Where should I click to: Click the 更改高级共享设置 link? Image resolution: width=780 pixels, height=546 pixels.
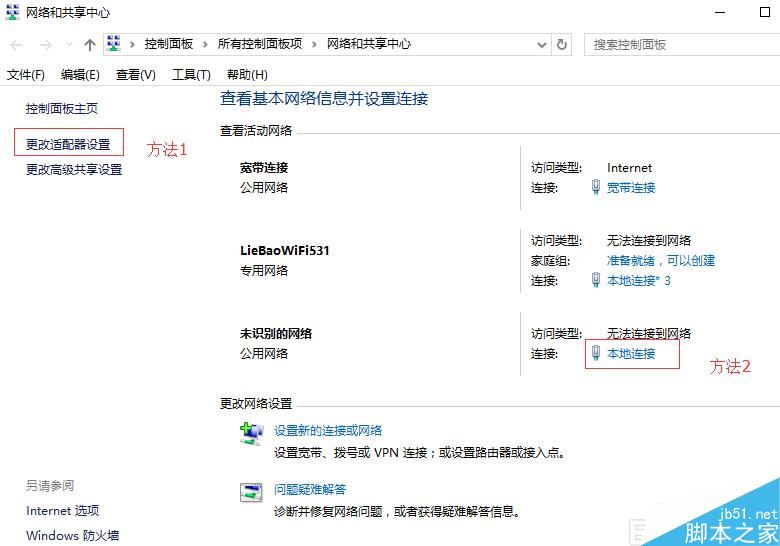coord(74,170)
